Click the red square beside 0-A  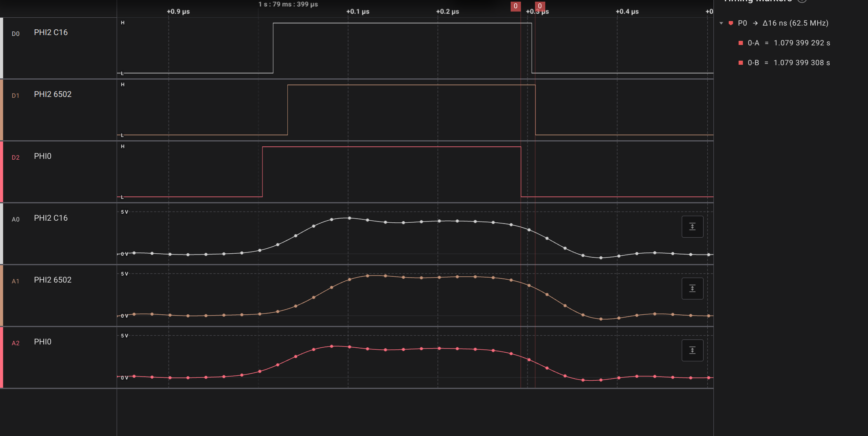(741, 43)
